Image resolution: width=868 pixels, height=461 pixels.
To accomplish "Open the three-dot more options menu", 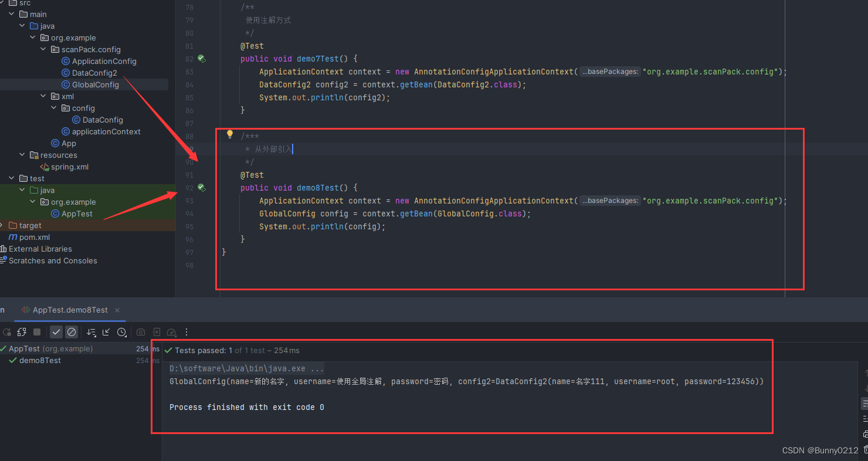I will [x=187, y=332].
